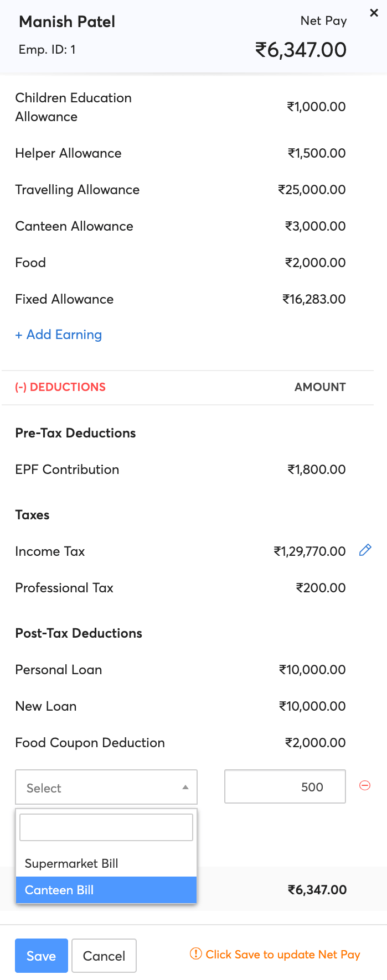Edit Income Tax using the pencil icon

[365, 550]
